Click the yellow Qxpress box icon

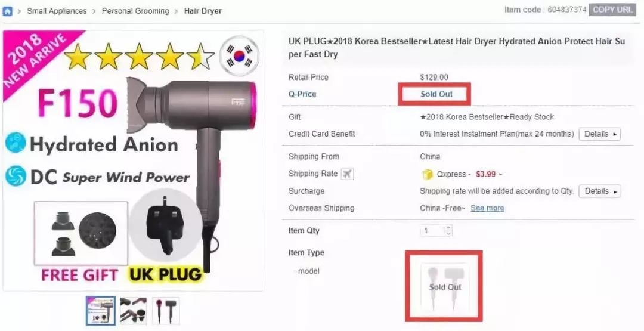tap(427, 174)
